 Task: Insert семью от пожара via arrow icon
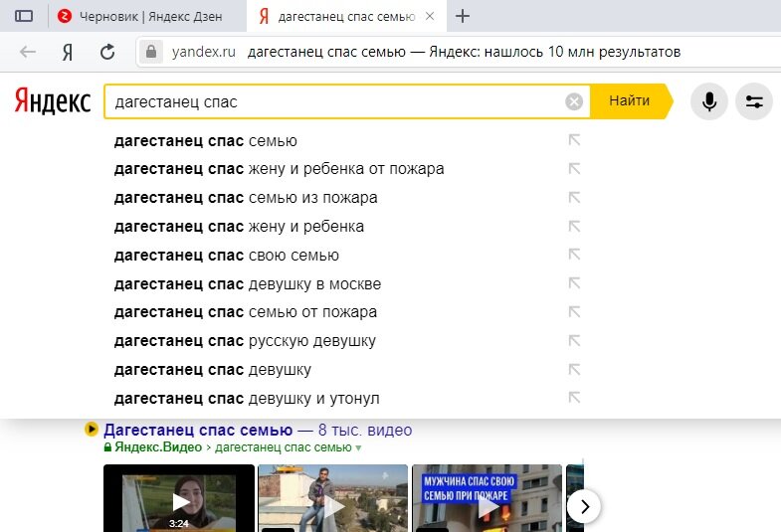coord(574,312)
